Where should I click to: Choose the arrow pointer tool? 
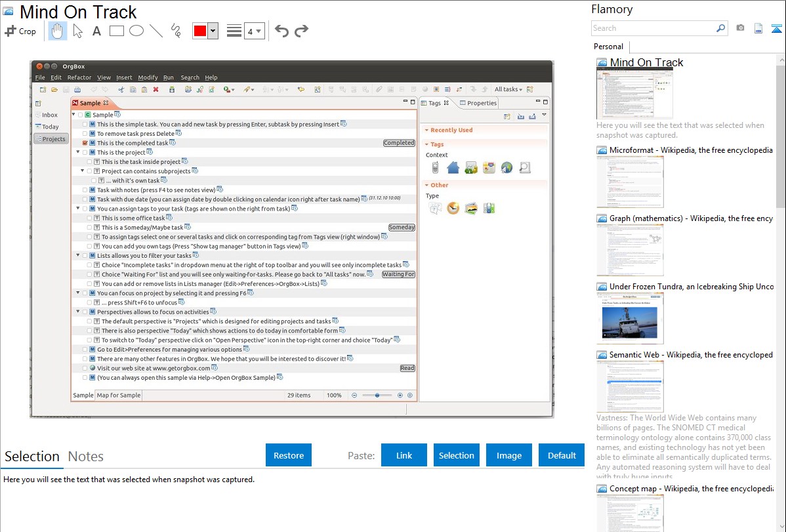click(x=77, y=31)
